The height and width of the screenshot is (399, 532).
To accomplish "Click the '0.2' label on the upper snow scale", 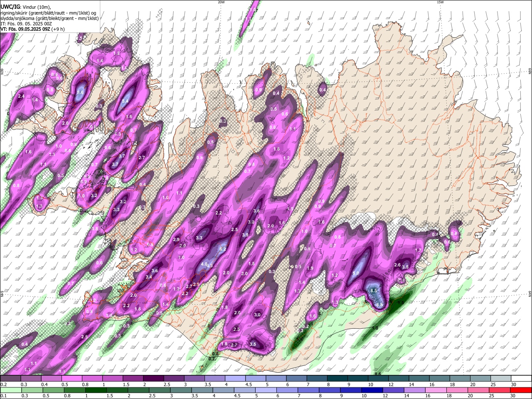I will pyautogui.click(x=4, y=384).
